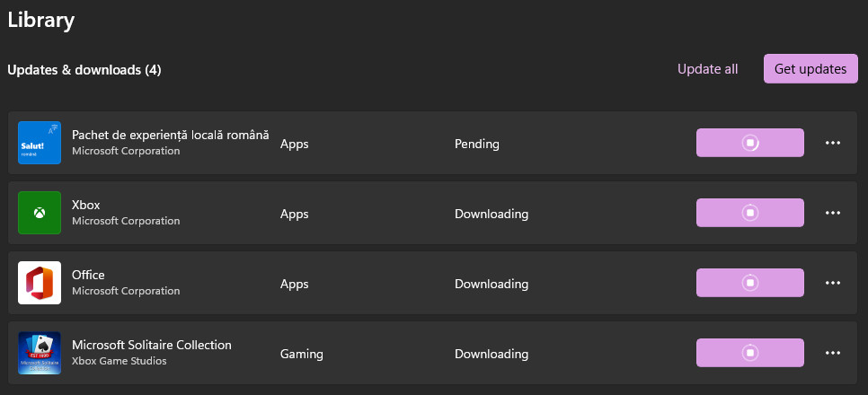This screenshot has width=868, height=395.
Task: Select the Pachet de experiență locală română title
Action: (x=170, y=135)
